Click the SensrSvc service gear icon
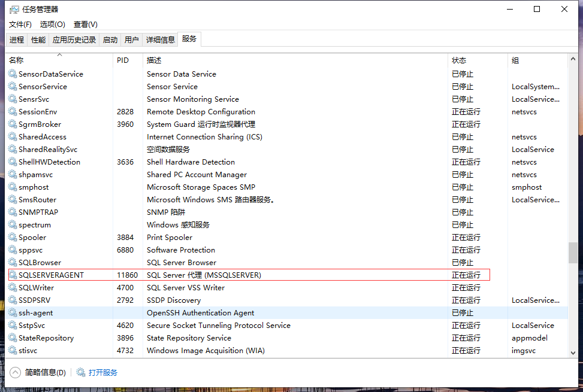 point(13,99)
